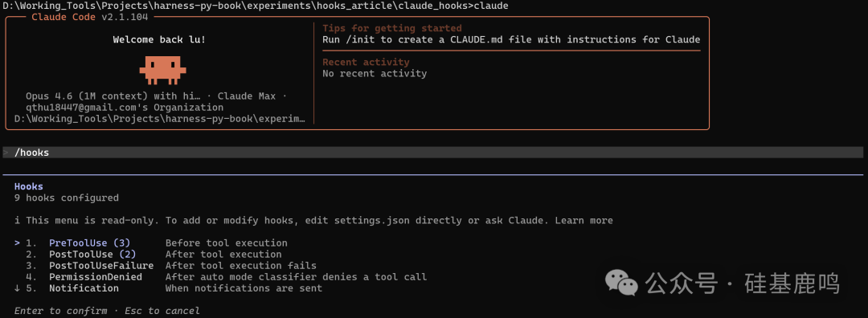Click 'No recent activity' text

point(375,74)
